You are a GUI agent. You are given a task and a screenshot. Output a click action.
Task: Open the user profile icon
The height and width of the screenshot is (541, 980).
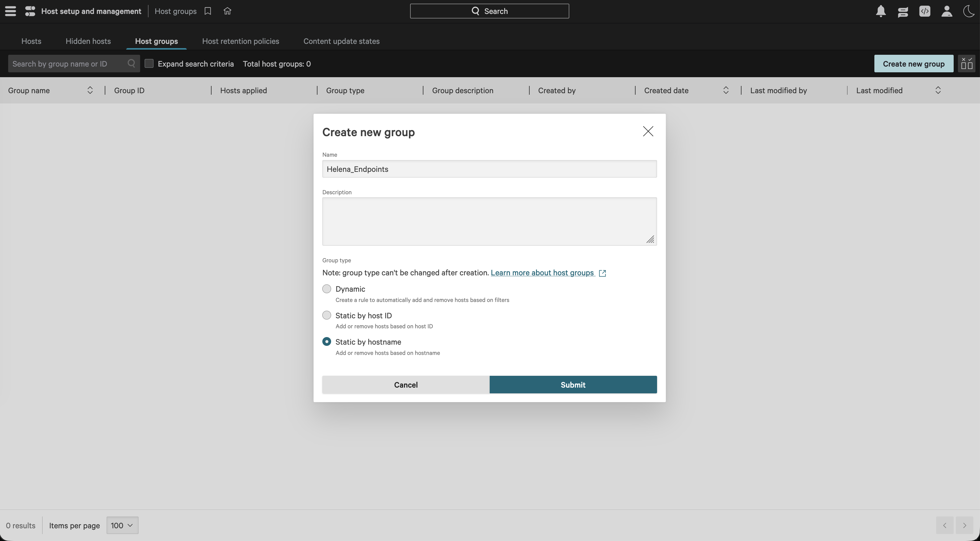pyautogui.click(x=946, y=11)
